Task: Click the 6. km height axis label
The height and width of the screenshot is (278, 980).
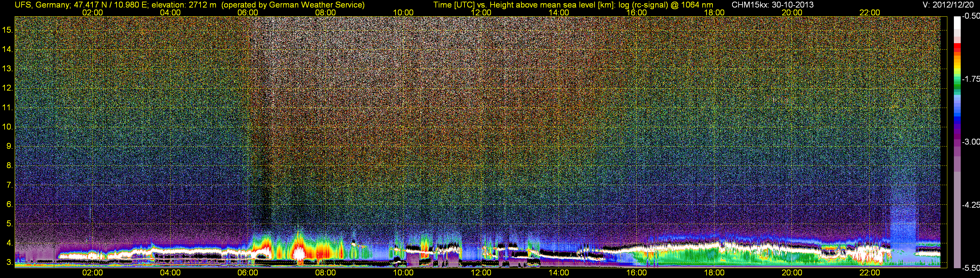Action: pyautogui.click(x=9, y=204)
